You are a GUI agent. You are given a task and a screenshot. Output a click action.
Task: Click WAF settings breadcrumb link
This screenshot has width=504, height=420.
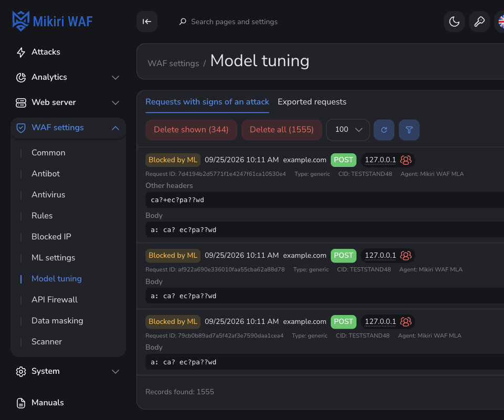coord(173,64)
